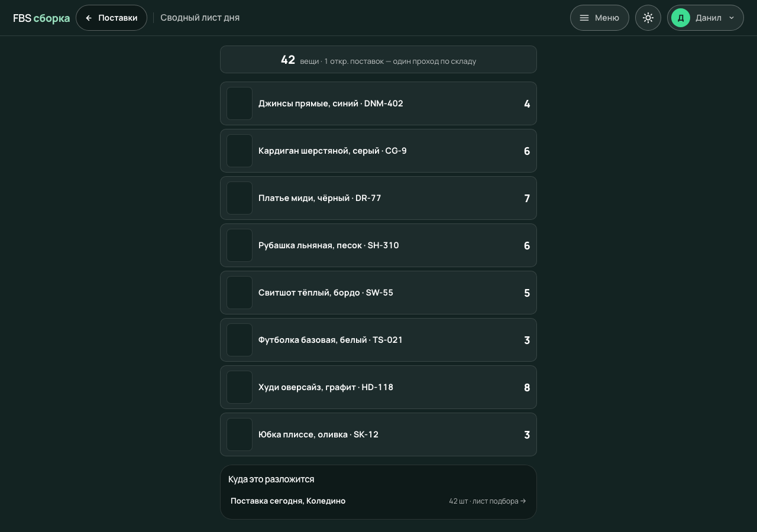Viewport: 757px width, 532px height.
Task: Click Сводный лист дня page title
Action: (200, 18)
